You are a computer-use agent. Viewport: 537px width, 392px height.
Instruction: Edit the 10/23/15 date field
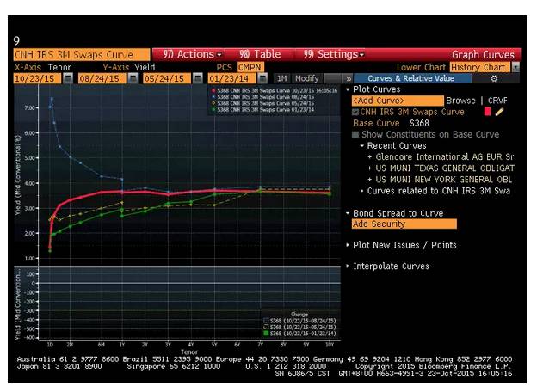point(37,78)
